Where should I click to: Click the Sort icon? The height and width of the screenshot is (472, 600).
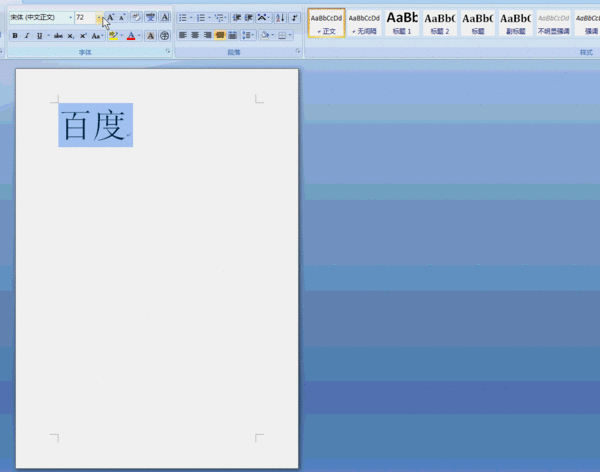(x=280, y=18)
